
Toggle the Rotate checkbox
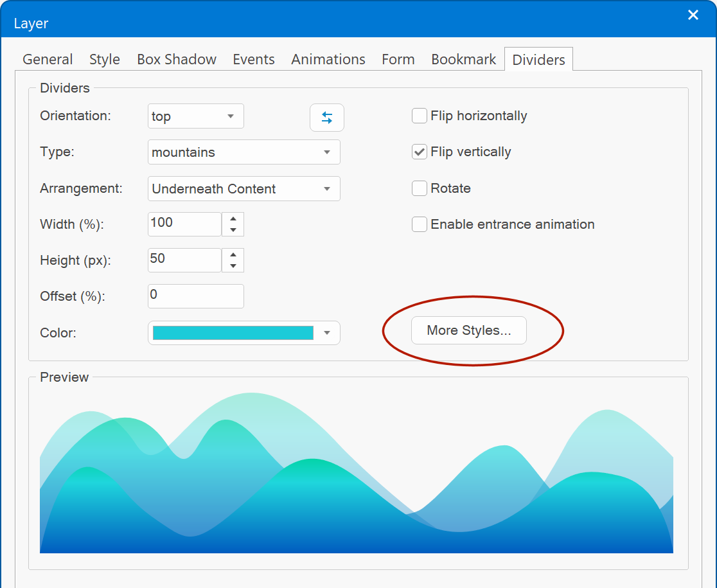pyautogui.click(x=420, y=188)
